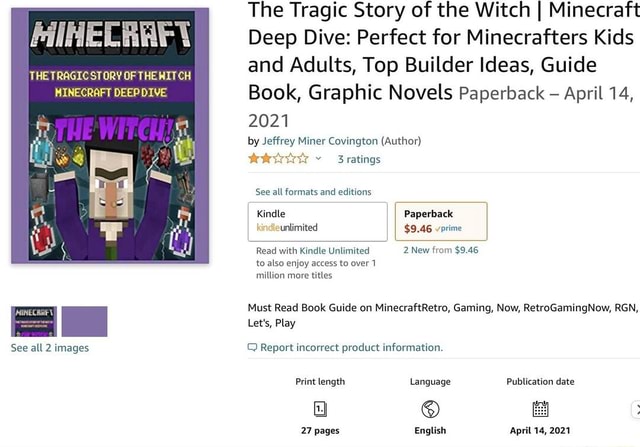Click Read with Kindle Unlimited link

(x=313, y=250)
